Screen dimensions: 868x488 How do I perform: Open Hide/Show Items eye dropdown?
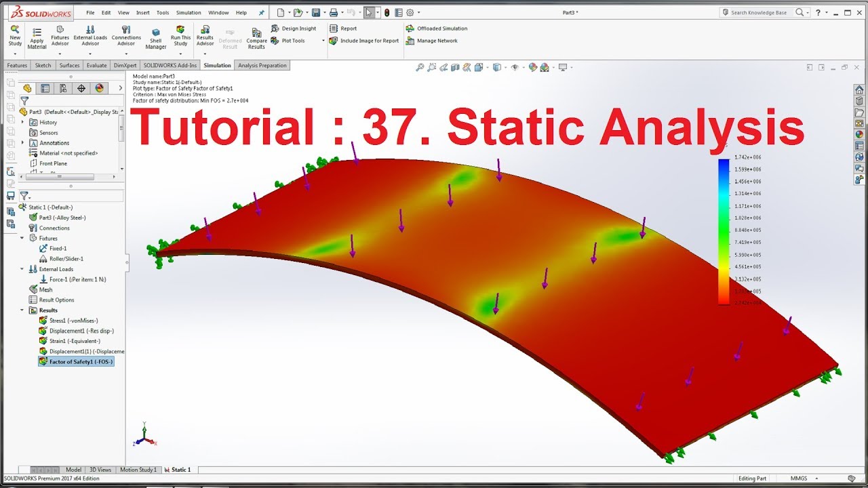tap(515, 67)
